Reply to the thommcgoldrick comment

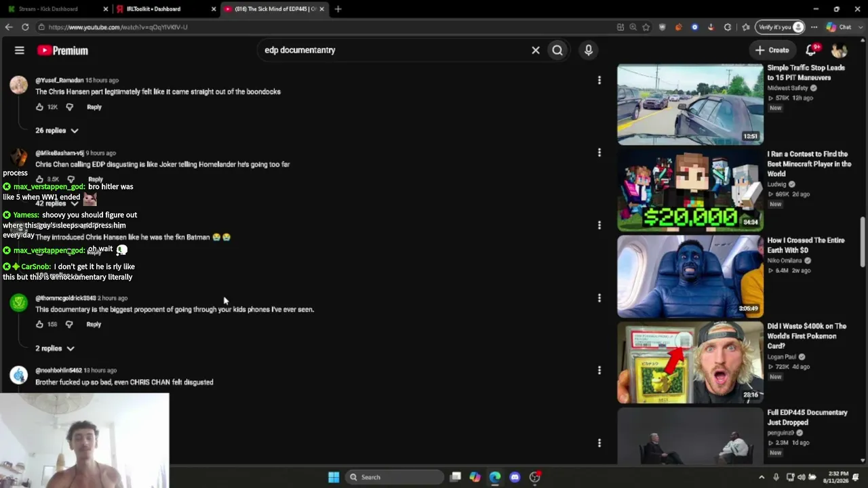(94, 325)
